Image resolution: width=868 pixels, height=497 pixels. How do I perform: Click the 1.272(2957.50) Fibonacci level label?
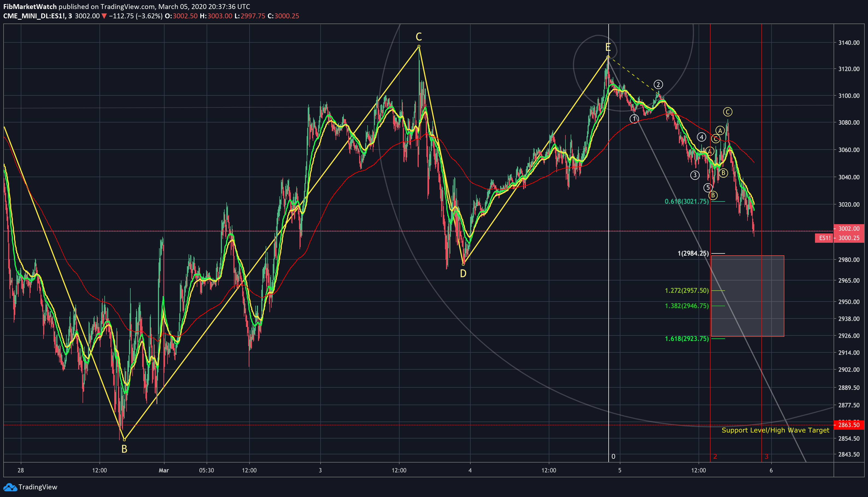(x=687, y=291)
